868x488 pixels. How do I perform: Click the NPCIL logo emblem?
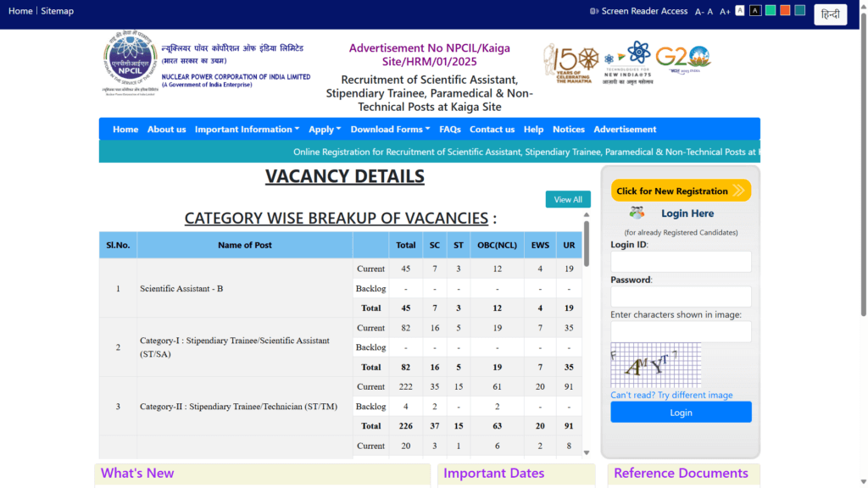pos(131,62)
